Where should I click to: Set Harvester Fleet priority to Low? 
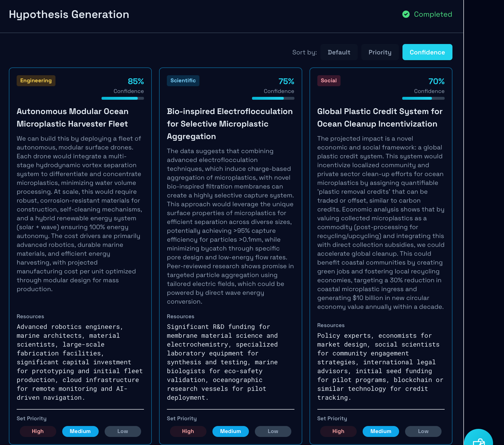click(123, 431)
